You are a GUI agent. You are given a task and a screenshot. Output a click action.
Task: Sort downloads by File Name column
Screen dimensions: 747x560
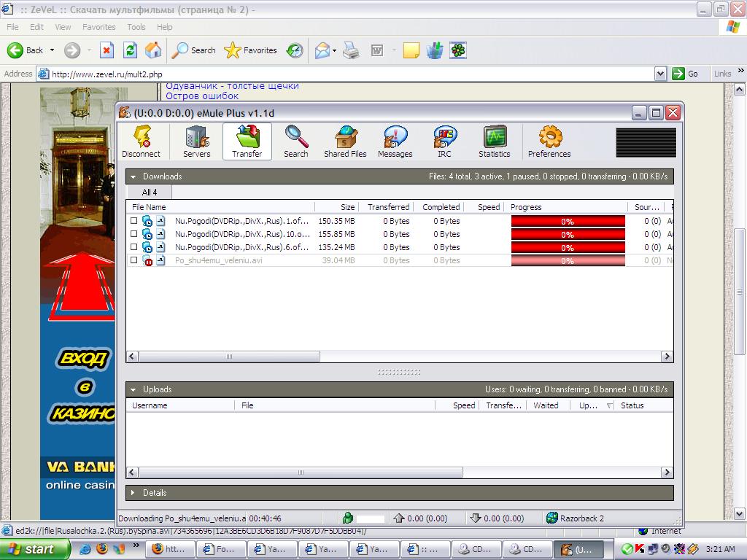(220, 207)
